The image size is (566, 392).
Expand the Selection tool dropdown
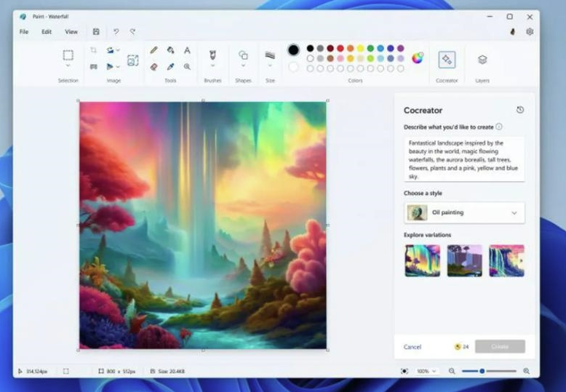pos(68,66)
